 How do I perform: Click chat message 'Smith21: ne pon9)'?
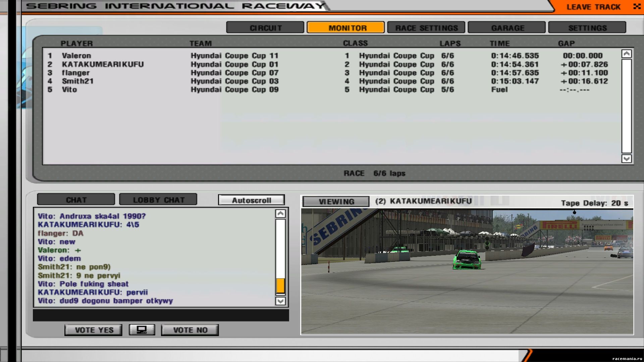click(74, 267)
